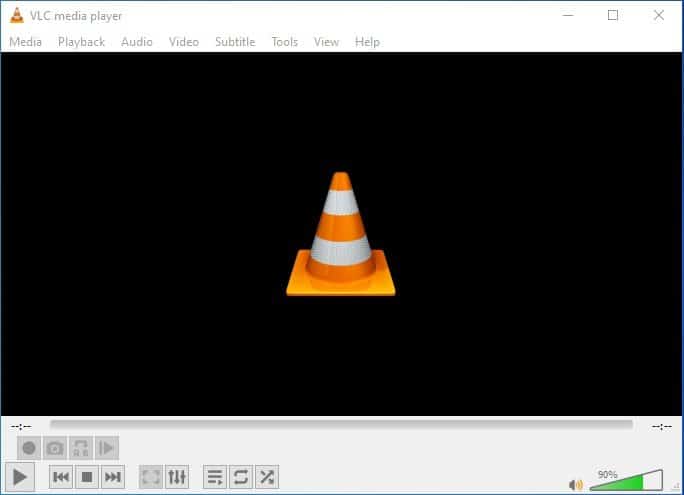Take a snapshot with camera icon
Screen dimensions: 684x495
tap(55, 448)
